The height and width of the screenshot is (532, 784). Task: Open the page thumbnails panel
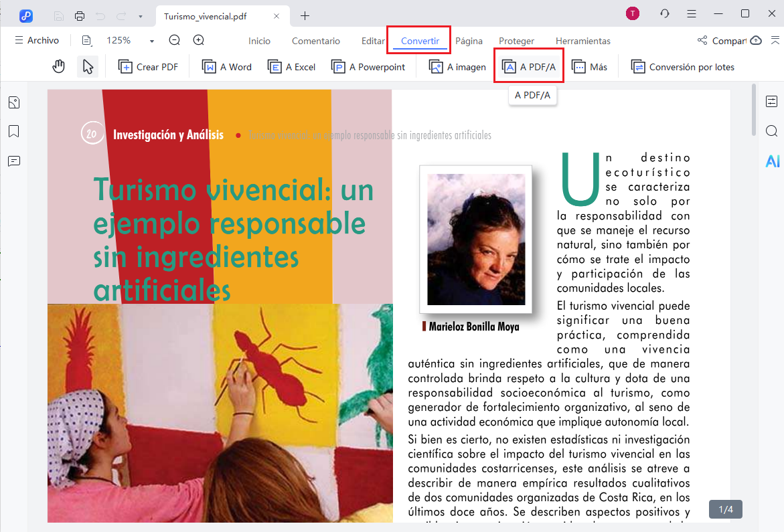click(13, 102)
